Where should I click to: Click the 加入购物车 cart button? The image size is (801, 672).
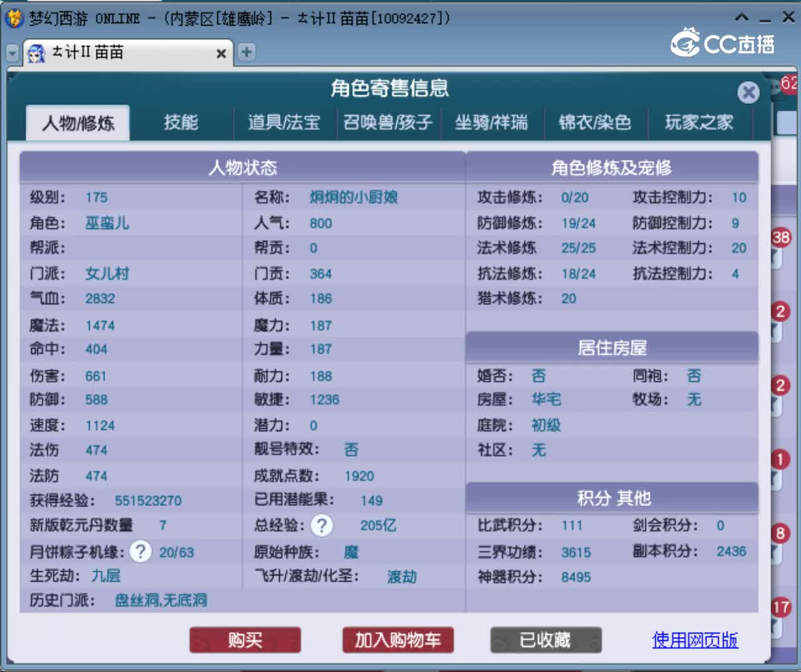click(397, 640)
